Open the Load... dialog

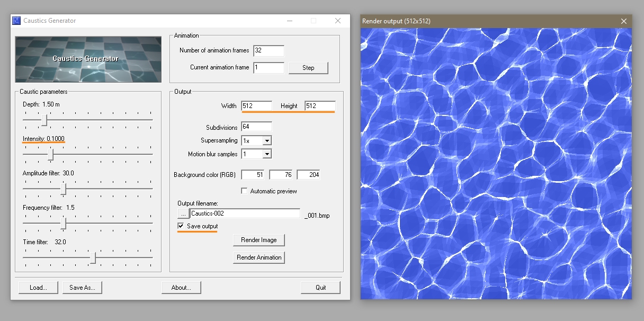(38, 288)
